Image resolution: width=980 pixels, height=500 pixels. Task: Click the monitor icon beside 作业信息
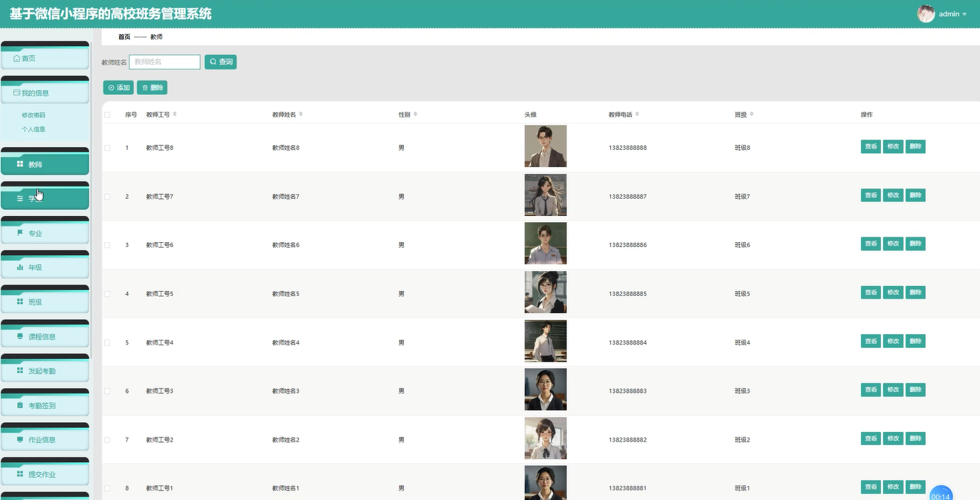tap(20, 439)
